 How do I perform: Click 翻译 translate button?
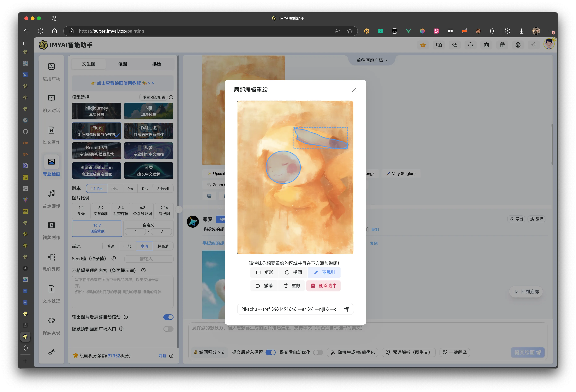tap(536, 219)
